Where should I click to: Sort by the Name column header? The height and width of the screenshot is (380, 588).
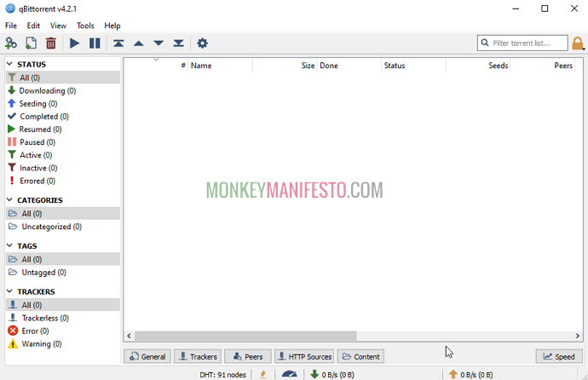(x=220, y=66)
